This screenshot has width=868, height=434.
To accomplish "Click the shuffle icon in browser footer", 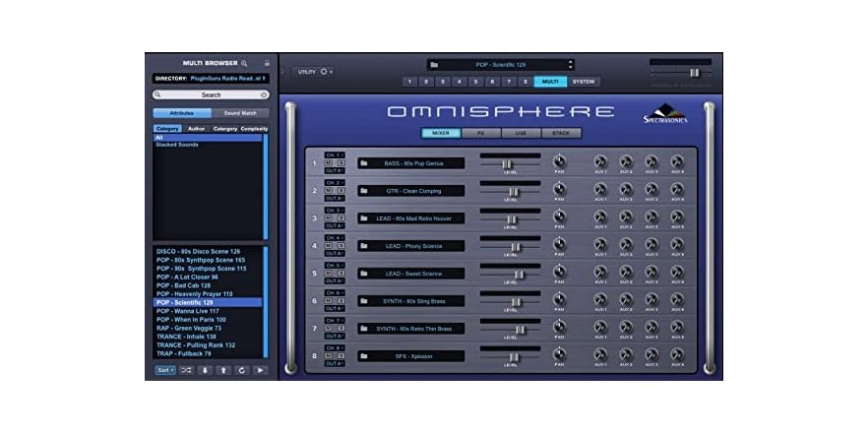I will point(186,370).
